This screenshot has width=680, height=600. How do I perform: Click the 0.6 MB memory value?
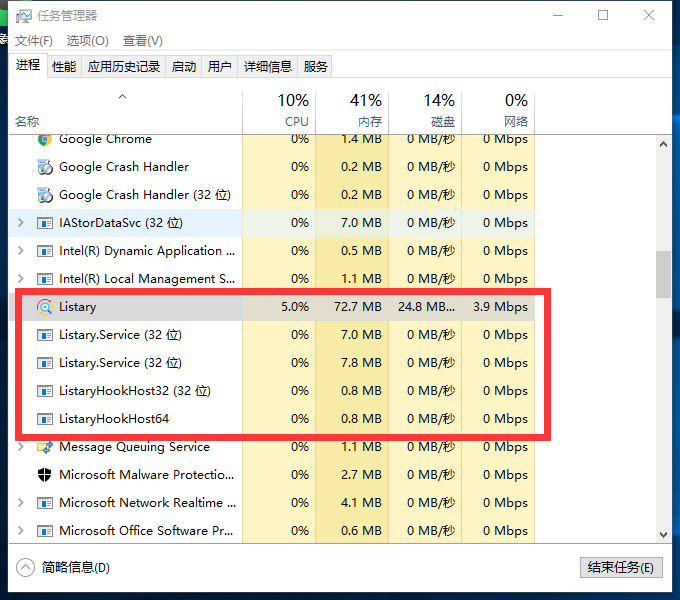tap(361, 531)
